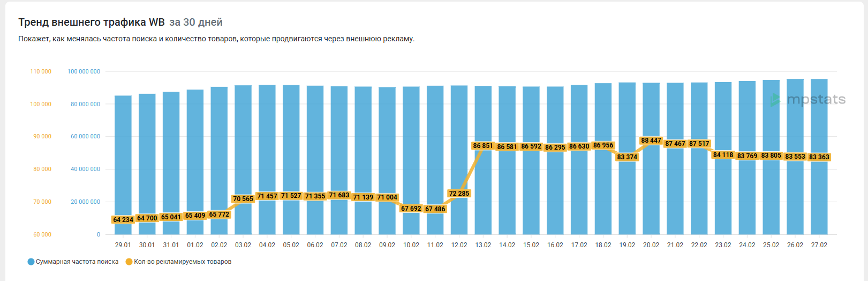Viewport: 868px width, 281px height.
Task: Select the 87 517 data label
Action: [699, 144]
